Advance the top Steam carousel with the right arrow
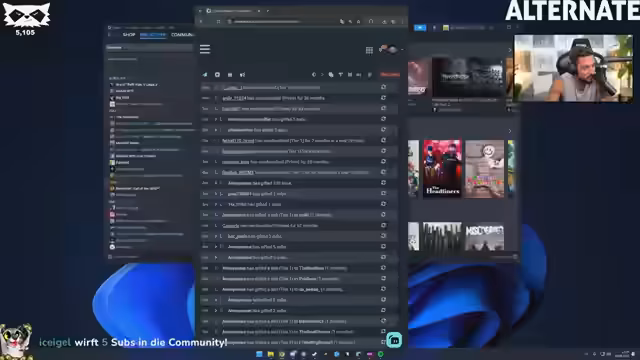640x360 pixels. pos(509,50)
